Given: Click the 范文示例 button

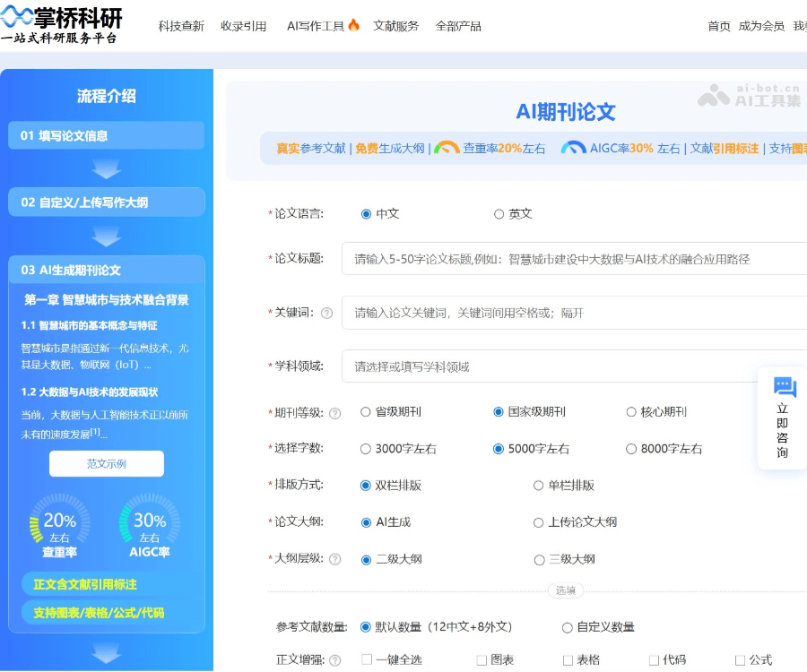Looking at the screenshot, I should (x=107, y=464).
